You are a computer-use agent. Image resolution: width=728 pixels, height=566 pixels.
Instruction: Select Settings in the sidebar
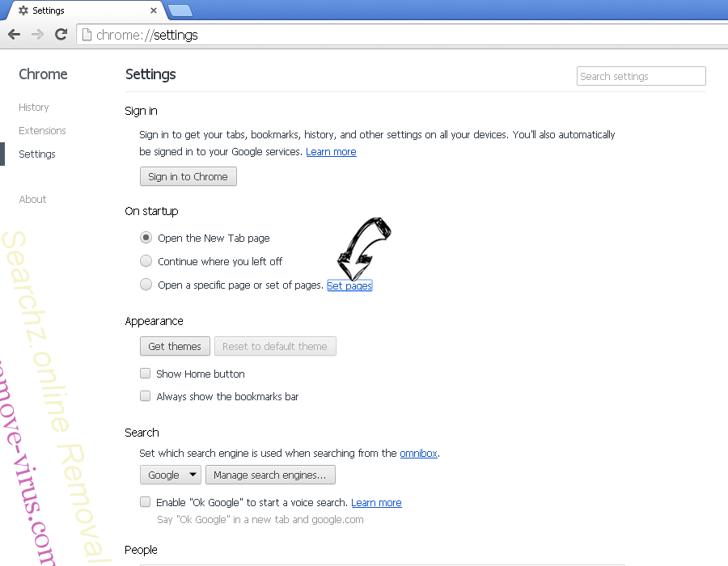click(x=37, y=154)
